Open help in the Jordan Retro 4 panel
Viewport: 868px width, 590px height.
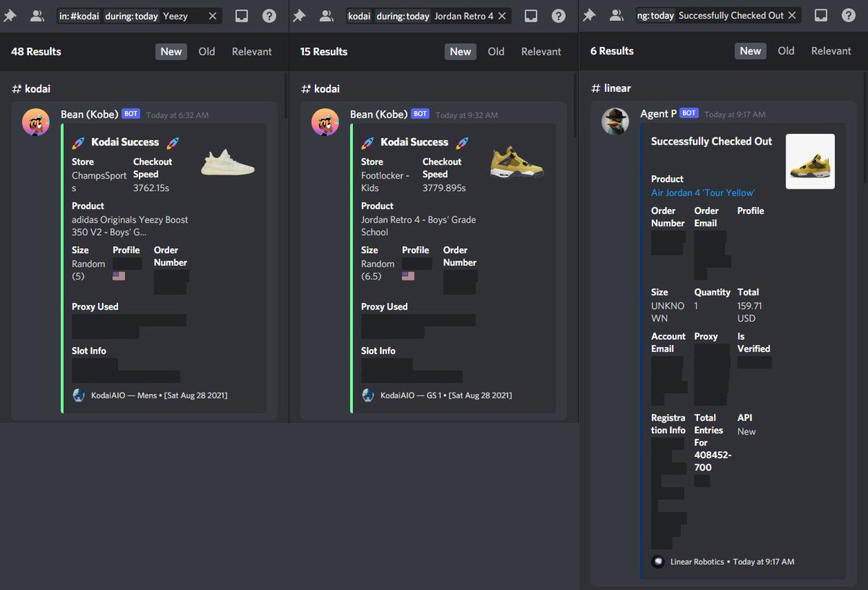558,16
